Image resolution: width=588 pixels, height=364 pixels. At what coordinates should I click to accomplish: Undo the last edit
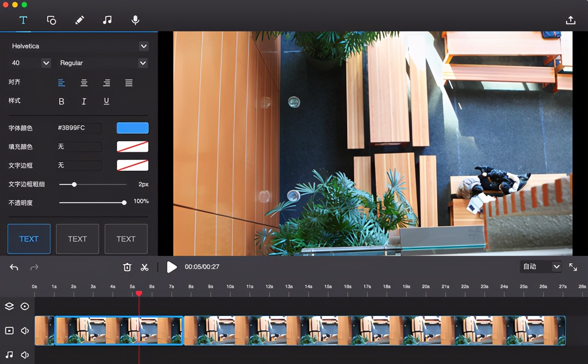pos(14,267)
